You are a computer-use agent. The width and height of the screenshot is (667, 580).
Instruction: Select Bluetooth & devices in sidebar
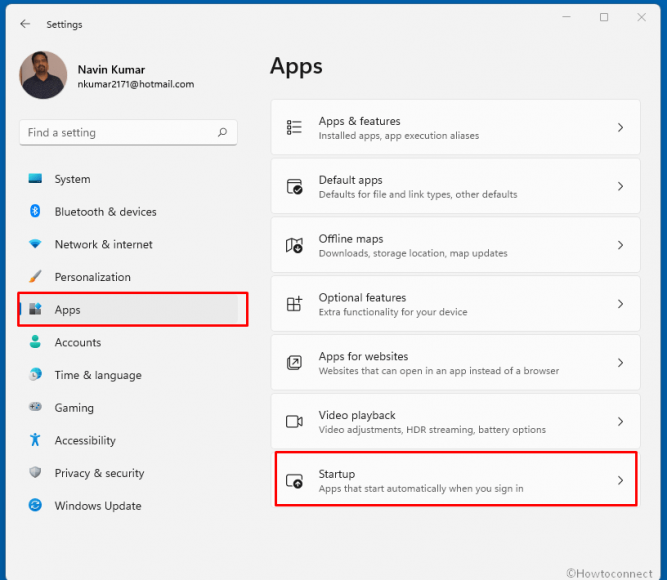click(128, 211)
